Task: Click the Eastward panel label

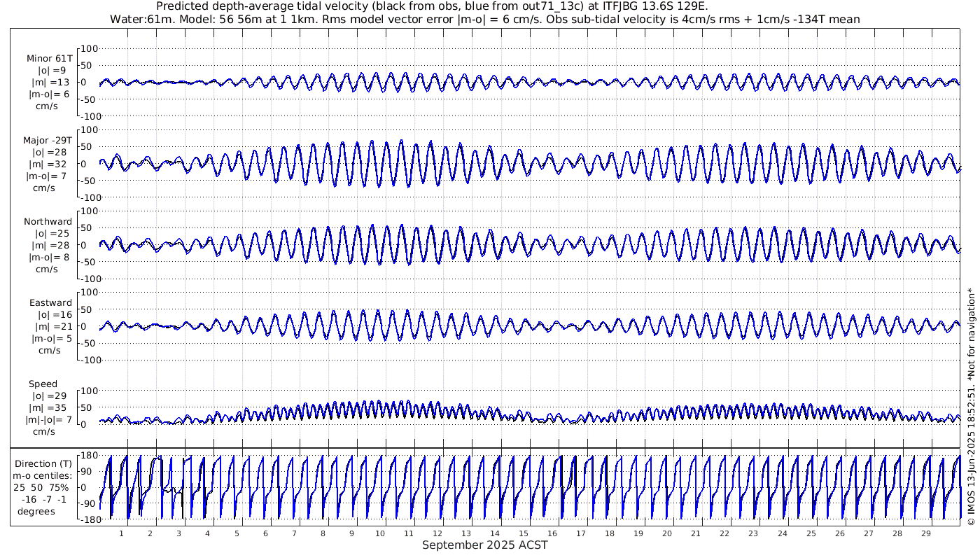Action: coord(50,303)
